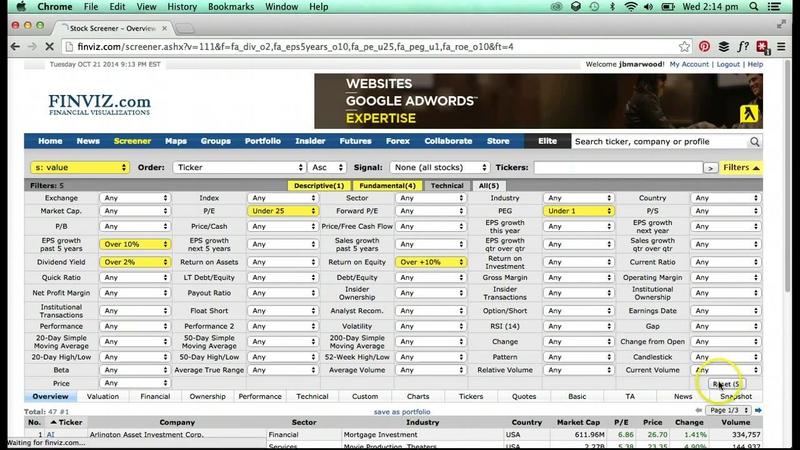Click the Chrome back arrow
Image resolution: width=800 pixels, height=450 pixels.
15,46
